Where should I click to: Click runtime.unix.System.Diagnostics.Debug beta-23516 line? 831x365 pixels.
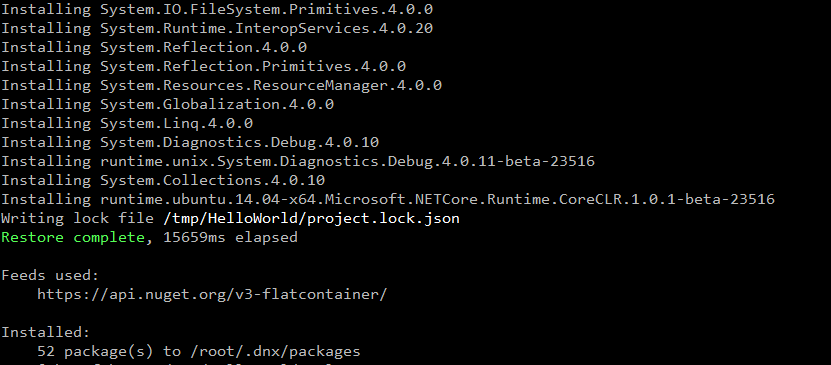(x=298, y=161)
